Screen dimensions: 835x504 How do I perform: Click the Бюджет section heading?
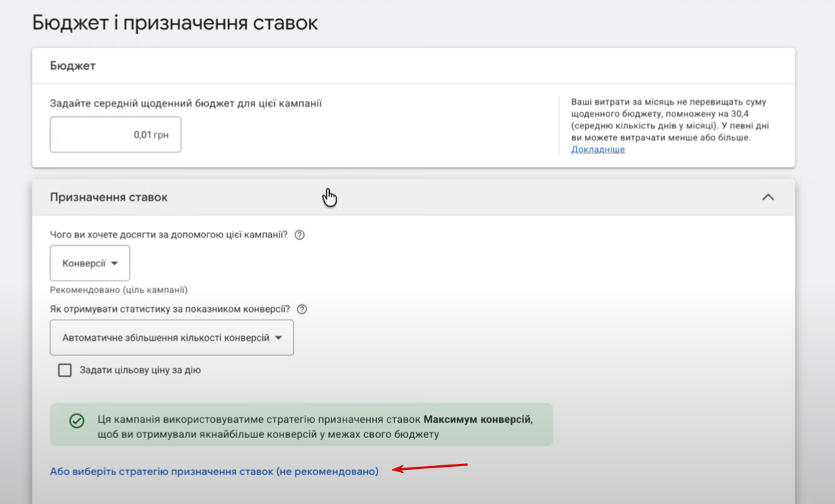click(73, 66)
